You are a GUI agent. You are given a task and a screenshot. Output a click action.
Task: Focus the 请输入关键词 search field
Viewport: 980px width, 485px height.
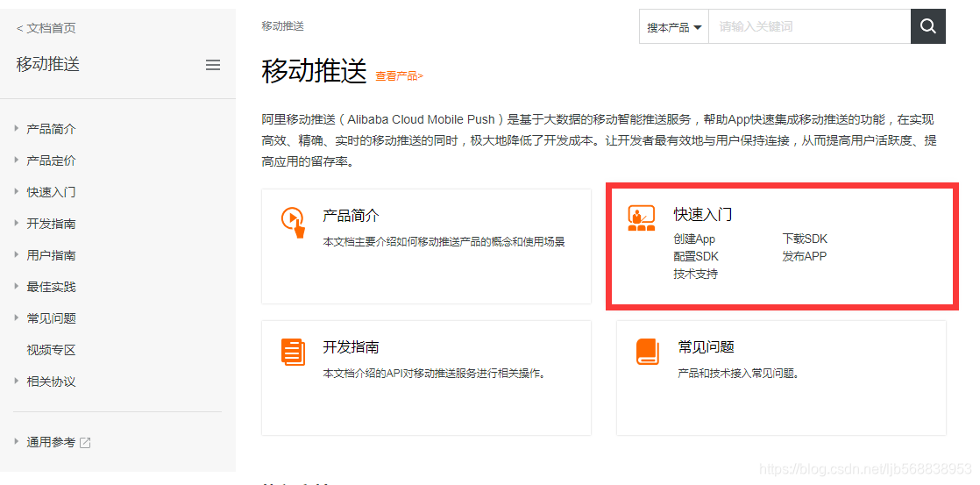tap(809, 27)
